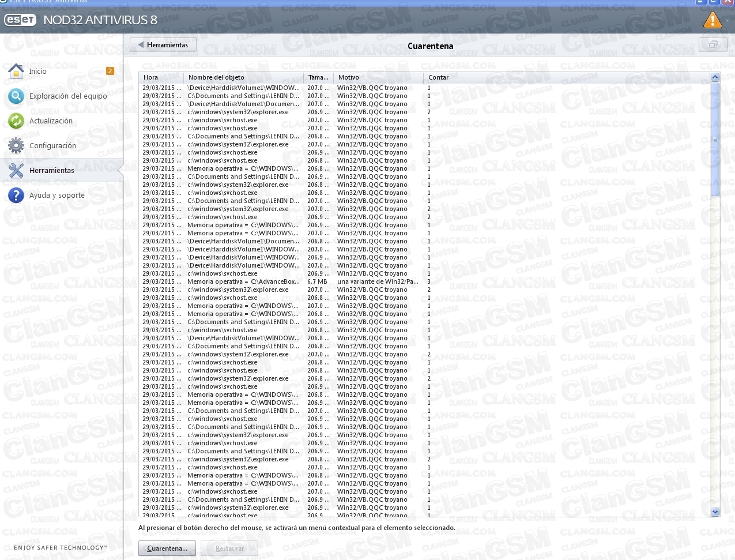Click 'una variante de Win32/Pa...' reason cell
The height and width of the screenshot is (560, 735).
point(378,282)
